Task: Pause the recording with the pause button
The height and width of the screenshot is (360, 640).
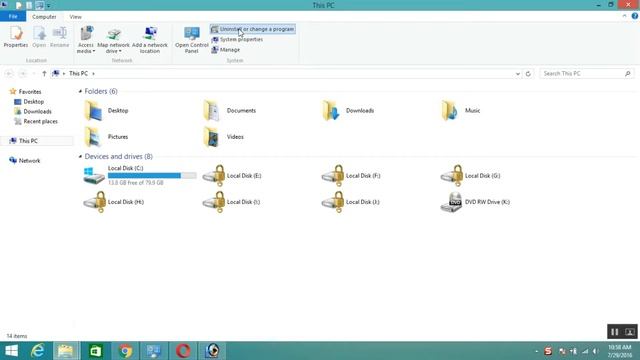Action: click(615, 332)
